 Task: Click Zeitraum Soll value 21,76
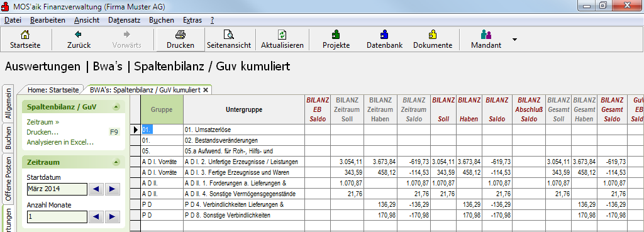[347, 194]
